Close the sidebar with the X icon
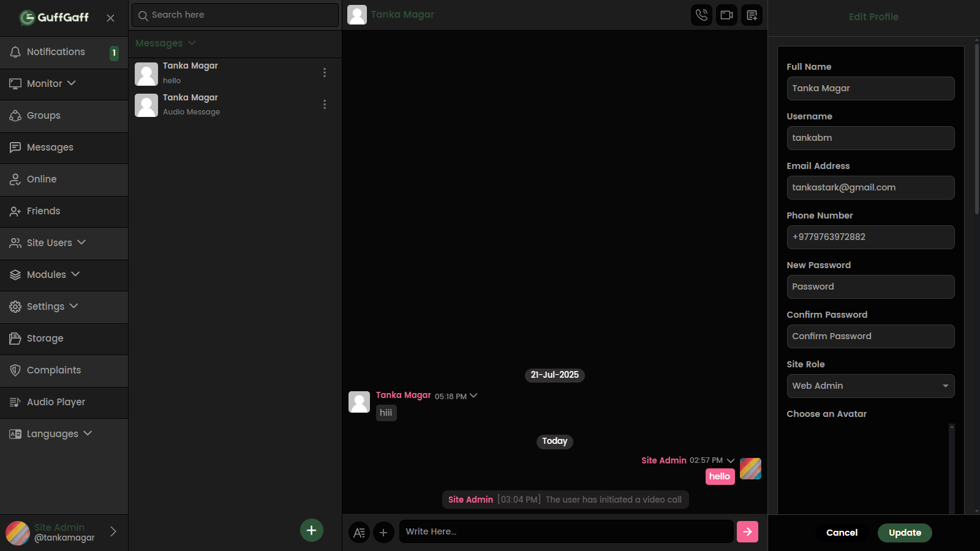 pyautogui.click(x=110, y=18)
